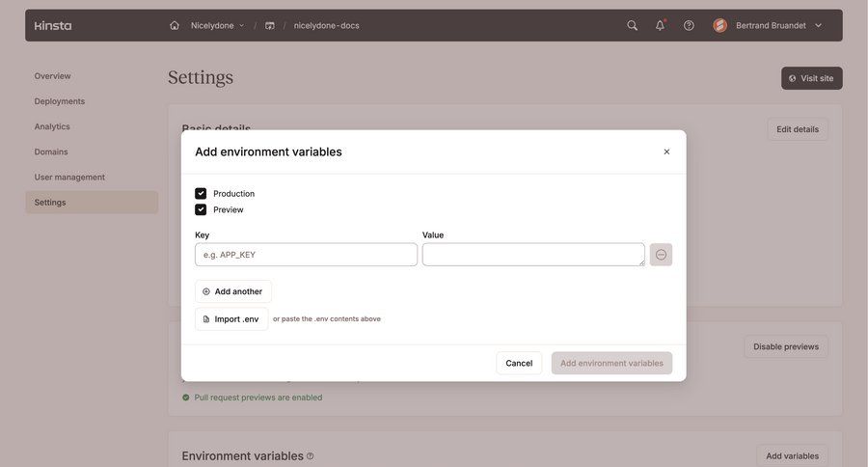Open User management

69,178
